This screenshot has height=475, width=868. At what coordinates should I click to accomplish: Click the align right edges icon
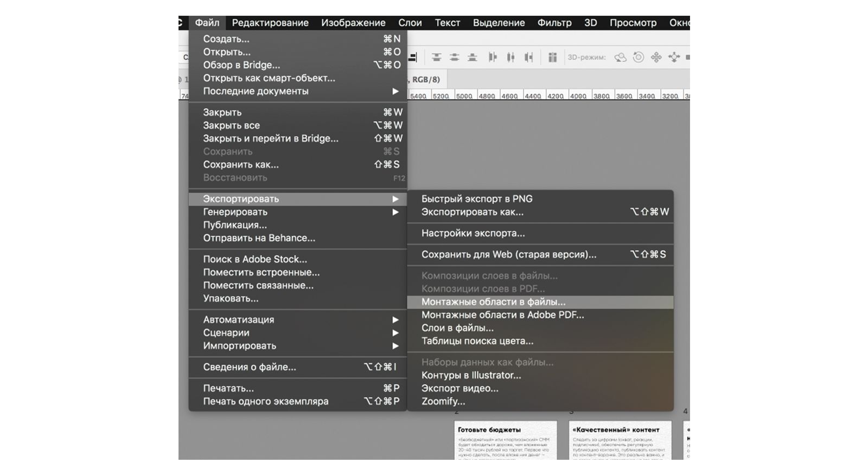[x=413, y=57]
